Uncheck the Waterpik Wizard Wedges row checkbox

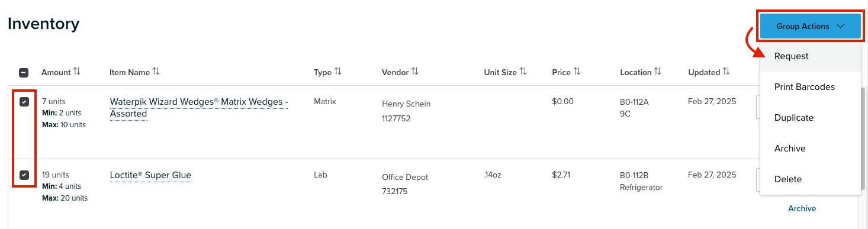[24, 102]
